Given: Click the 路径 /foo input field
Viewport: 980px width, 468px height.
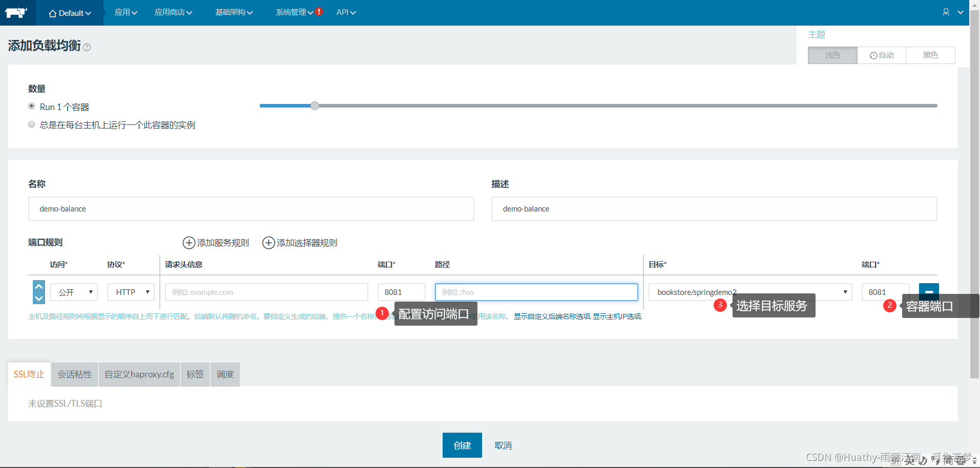Looking at the screenshot, I should [536, 292].
